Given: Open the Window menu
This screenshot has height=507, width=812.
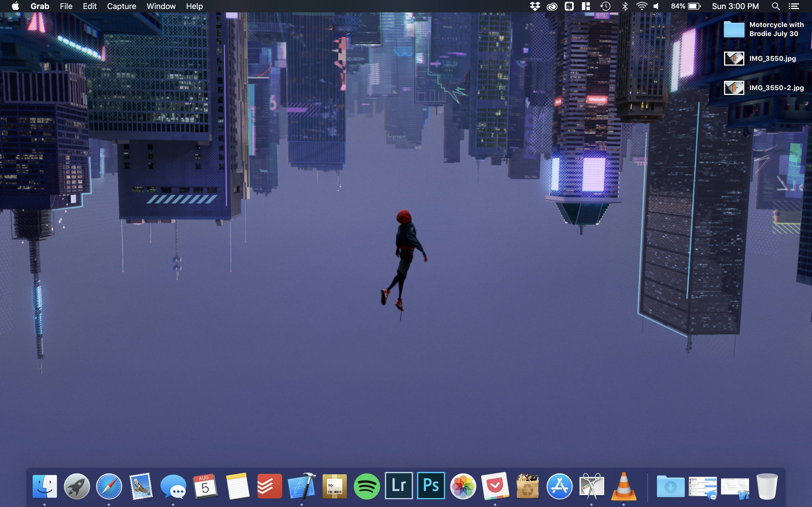Looking at the screenshot, I should coord(161,6).
